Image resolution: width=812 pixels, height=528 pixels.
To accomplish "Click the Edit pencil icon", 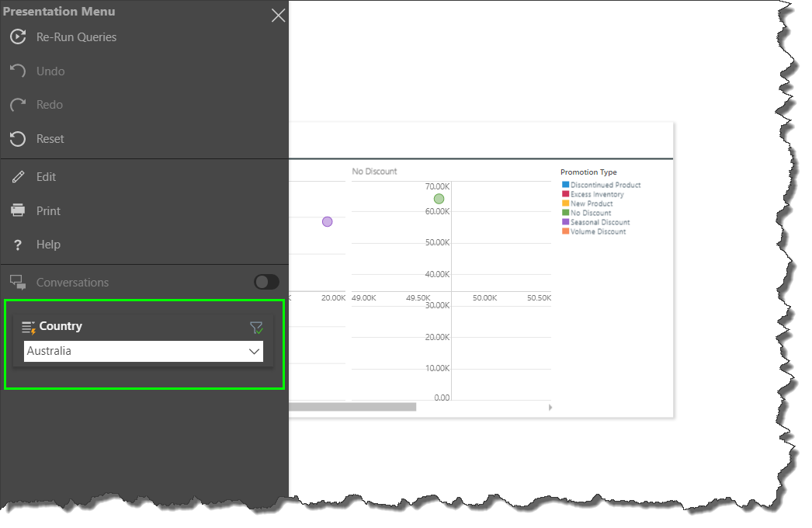I will click(x=18, y=177).
